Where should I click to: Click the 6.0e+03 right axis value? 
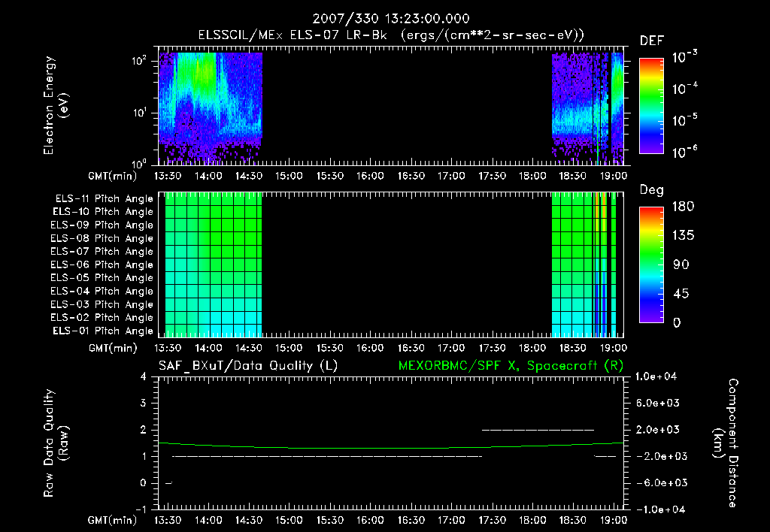[658, 403]
